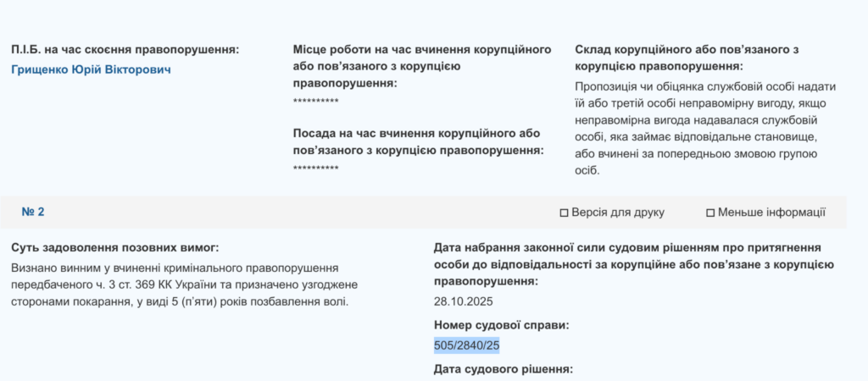Image resolution: width=868 pixels, height=381 pixels.
Task: Click the verdict text mentioning ст. 369 КК України
Action: [x=184, y=285]
